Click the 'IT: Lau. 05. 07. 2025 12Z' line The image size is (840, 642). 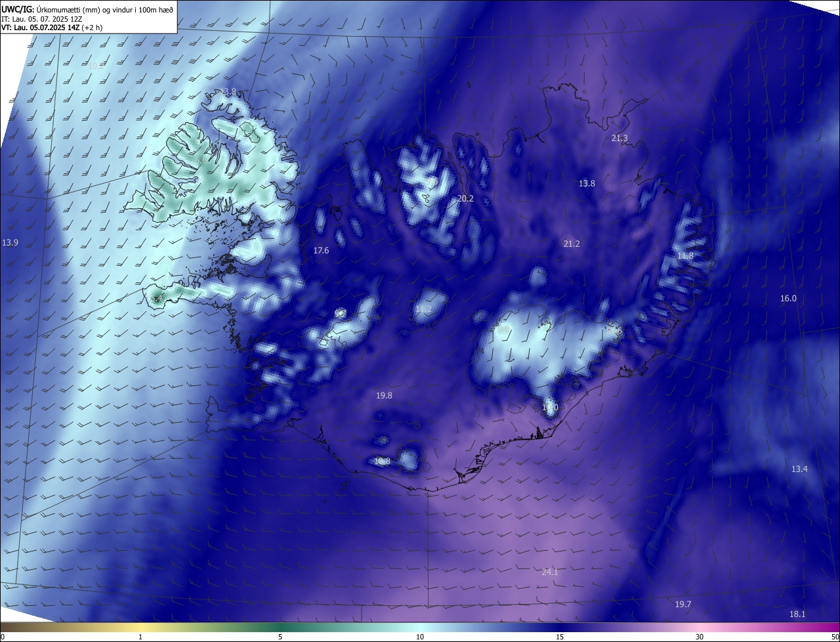coord(41,19)
